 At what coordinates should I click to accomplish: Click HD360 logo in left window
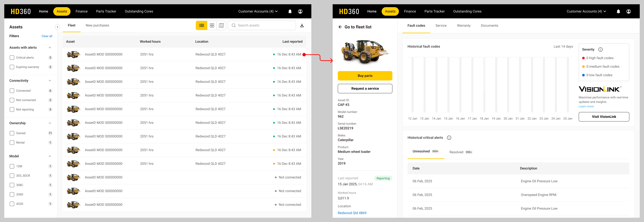point(21,11)
